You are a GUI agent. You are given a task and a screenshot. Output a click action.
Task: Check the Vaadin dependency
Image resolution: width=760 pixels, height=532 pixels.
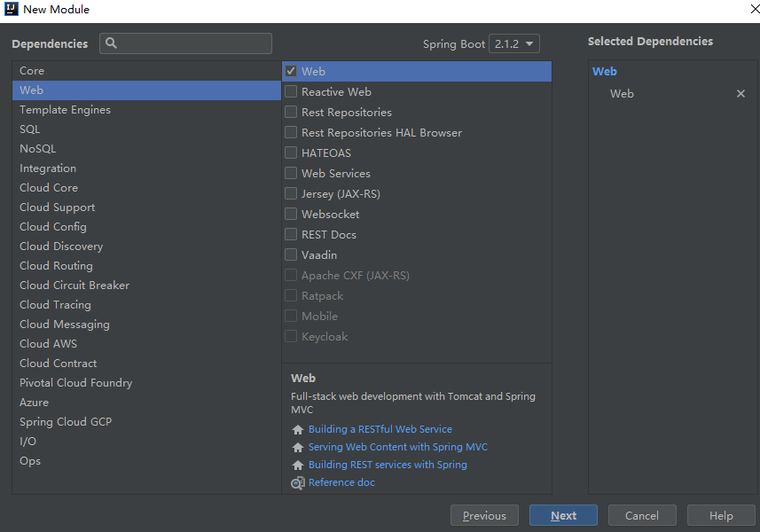coord(291,254)
